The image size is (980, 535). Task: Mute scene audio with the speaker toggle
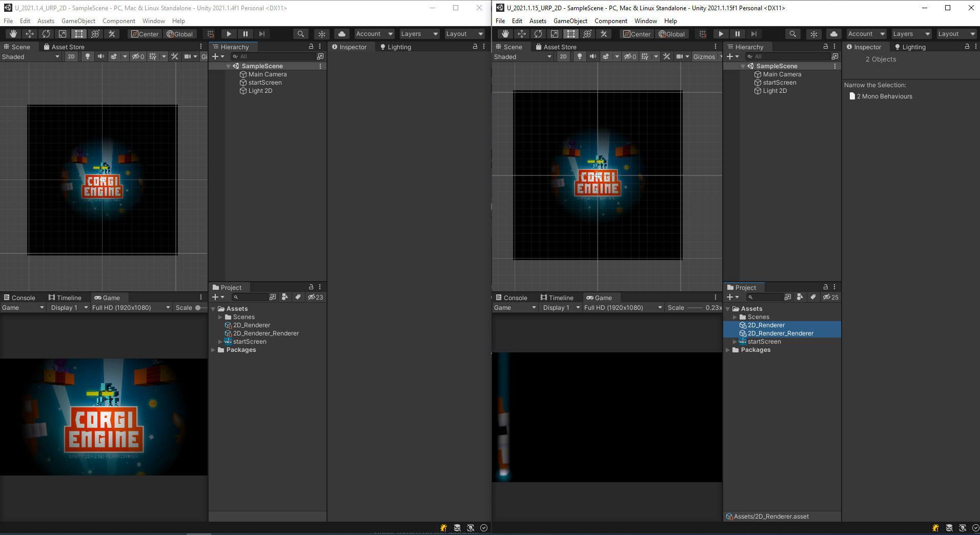pyautogui.click(x=100, y=56)
